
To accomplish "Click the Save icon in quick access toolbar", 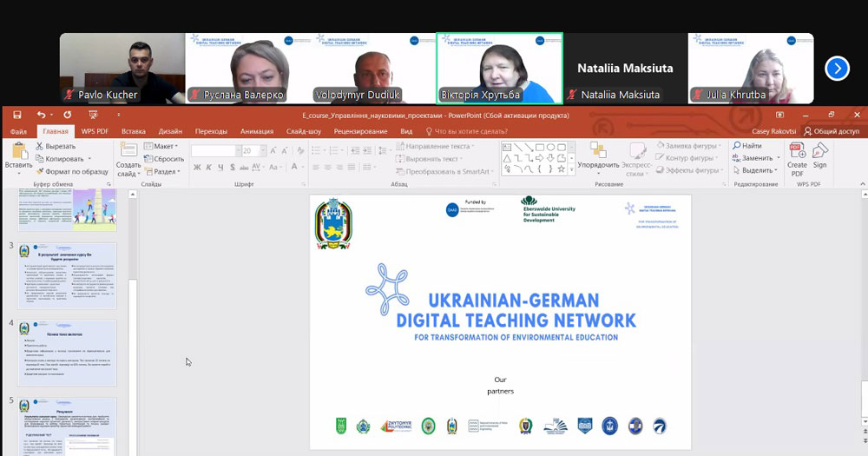I will (17, 115).
